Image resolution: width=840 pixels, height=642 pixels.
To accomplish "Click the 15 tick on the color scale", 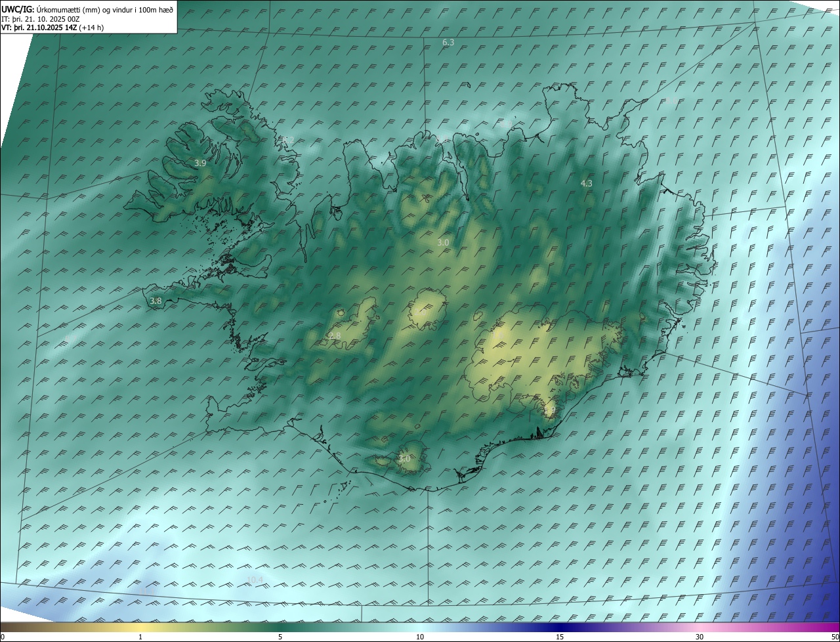I will tap(560, 637).
